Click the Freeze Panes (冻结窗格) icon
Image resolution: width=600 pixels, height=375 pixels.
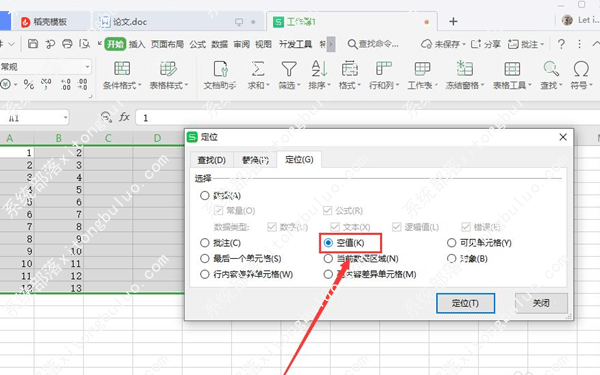465,69
